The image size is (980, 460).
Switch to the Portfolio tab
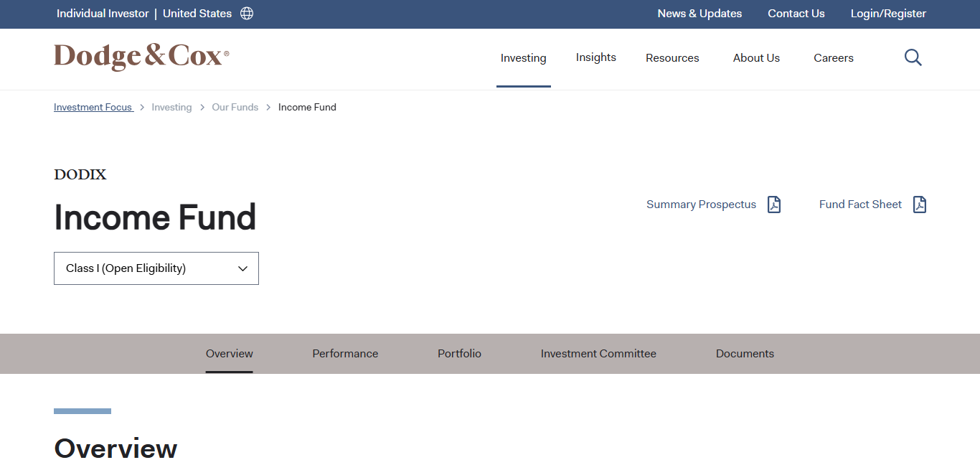(460, 354)
